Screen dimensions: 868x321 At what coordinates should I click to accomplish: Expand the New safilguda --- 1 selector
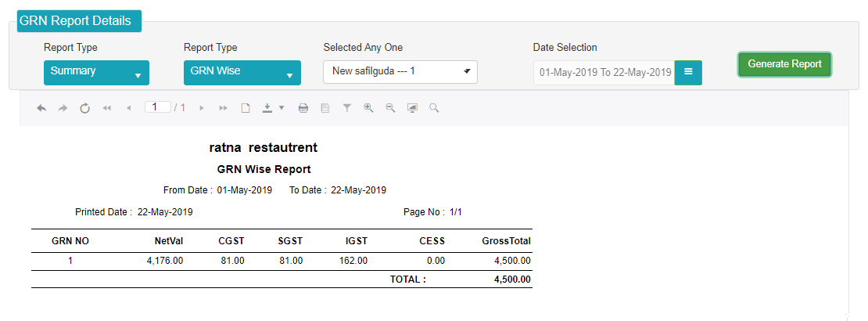coord(400,72)
